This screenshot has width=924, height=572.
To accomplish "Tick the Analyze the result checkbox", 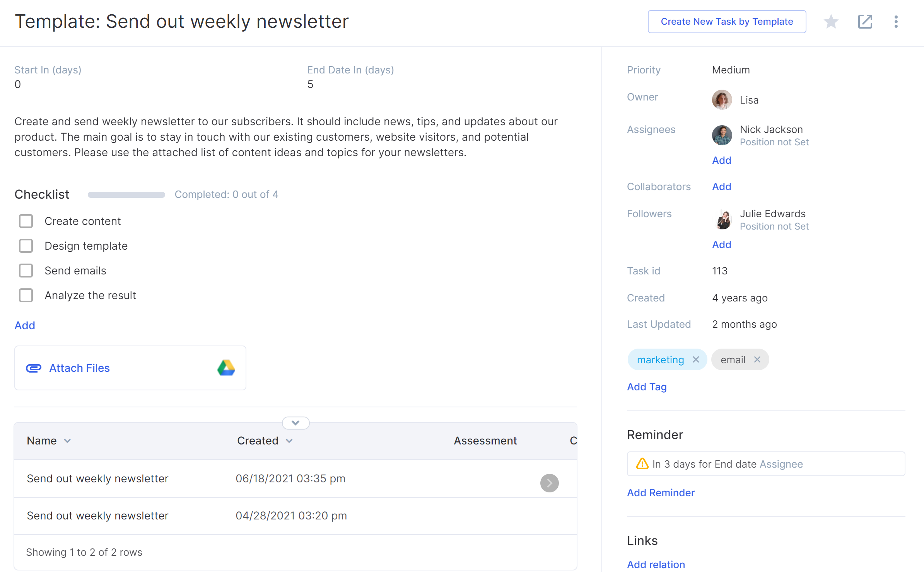I will (26, 295).
